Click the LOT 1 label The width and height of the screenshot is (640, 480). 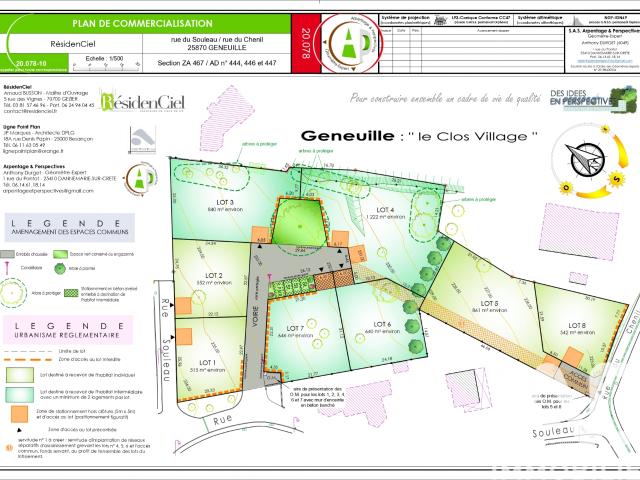(207, 363)
